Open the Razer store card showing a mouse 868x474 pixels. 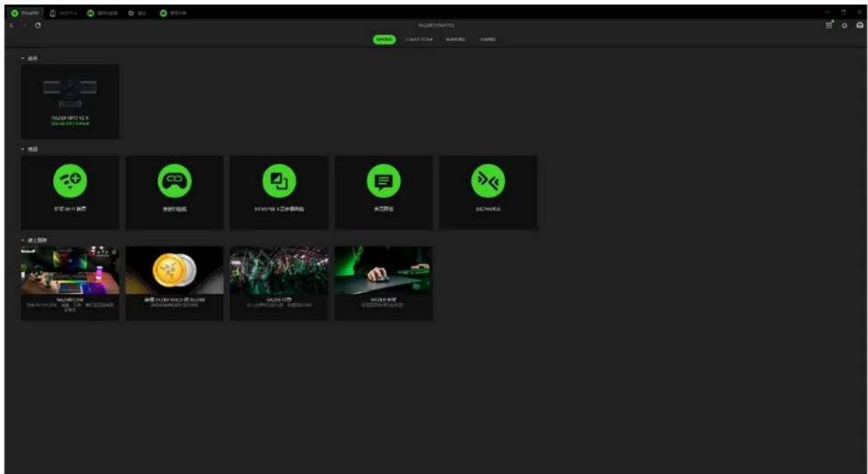(x=384, y=283)
